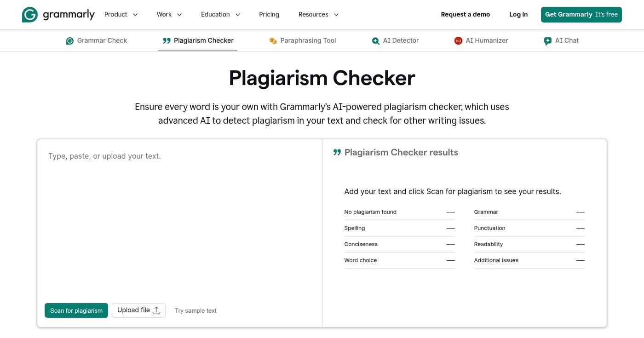Click the large Plagiarism Checker page title

322,78
